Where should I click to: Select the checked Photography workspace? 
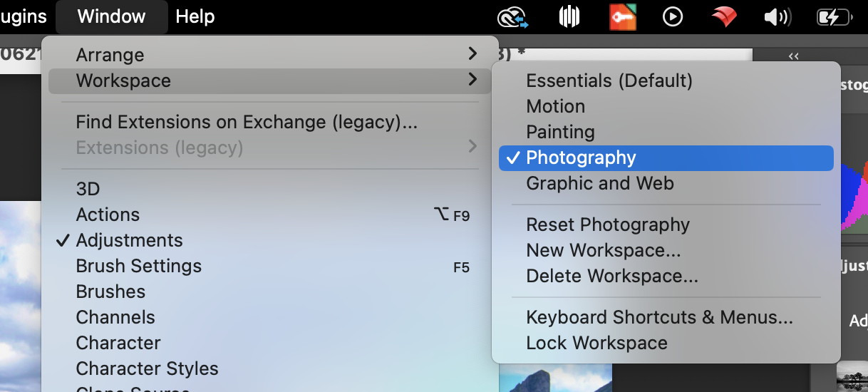pos(581,158)
